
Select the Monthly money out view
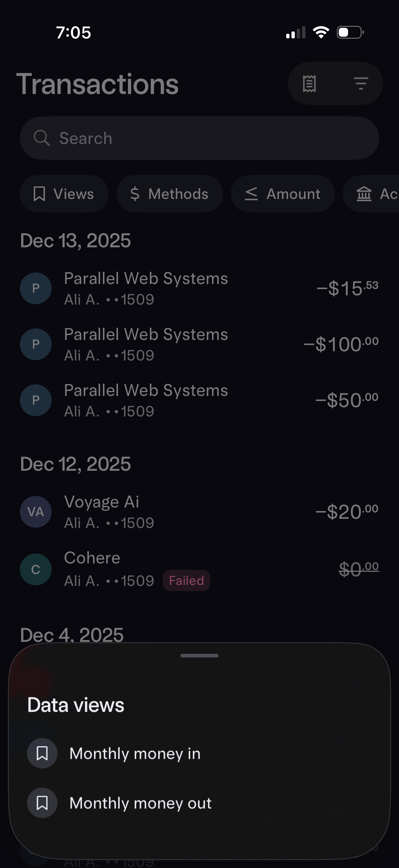pos(140,803)
